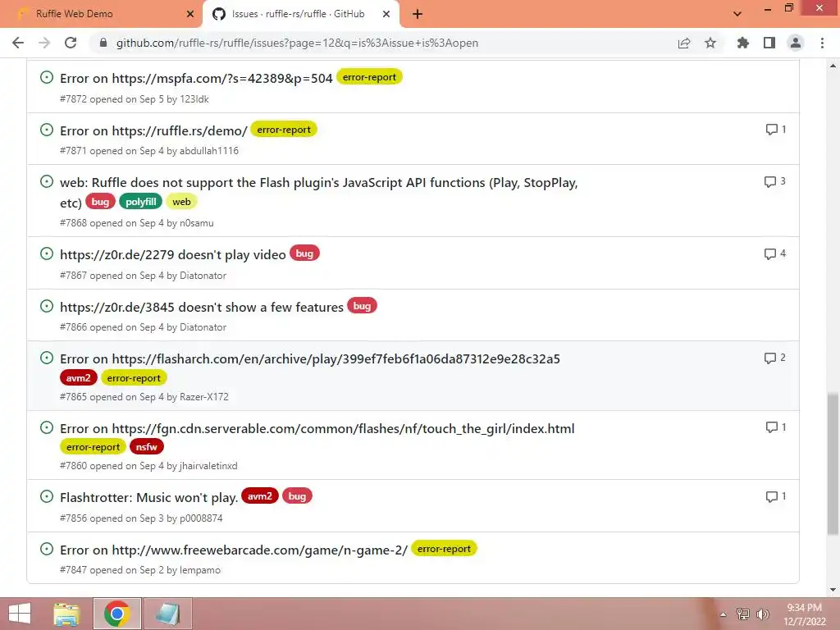The height and width of the screenshot is (630, 840).
Task: Click the open-issue icon for #7847
Action: tap(47, 549)
